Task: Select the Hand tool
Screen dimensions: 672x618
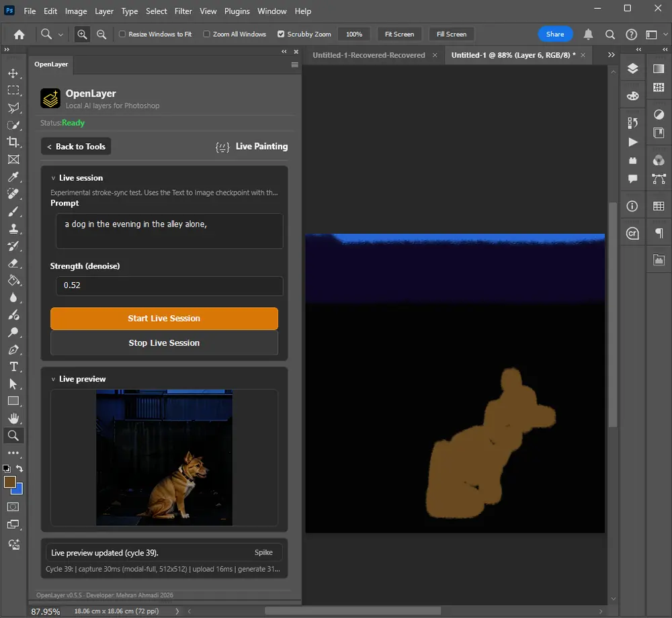Action: tap(13, 418)
